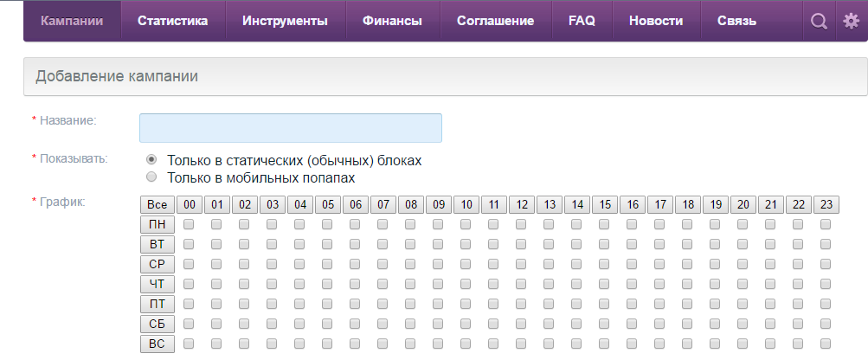Screen dimensions: 868x360
Task: Click the 'Все' schedule button
Action: pos(158,205)
